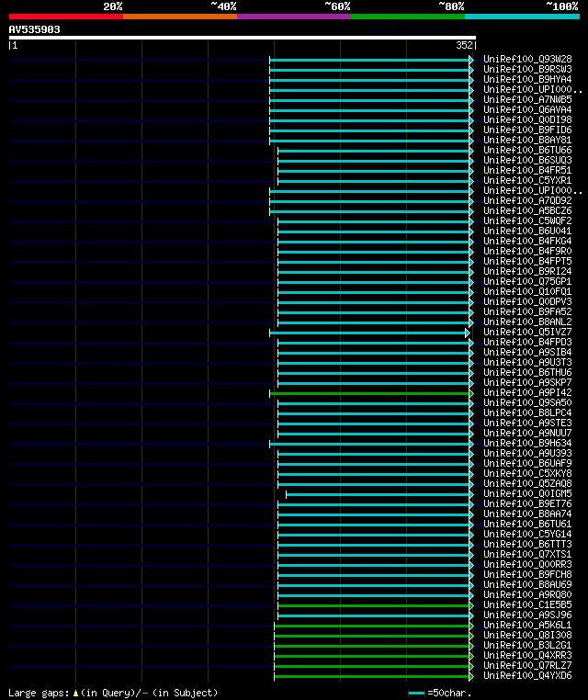Click the orange ~40% identity legend segment
588x700 pixels.
click(x=180, y=17)
